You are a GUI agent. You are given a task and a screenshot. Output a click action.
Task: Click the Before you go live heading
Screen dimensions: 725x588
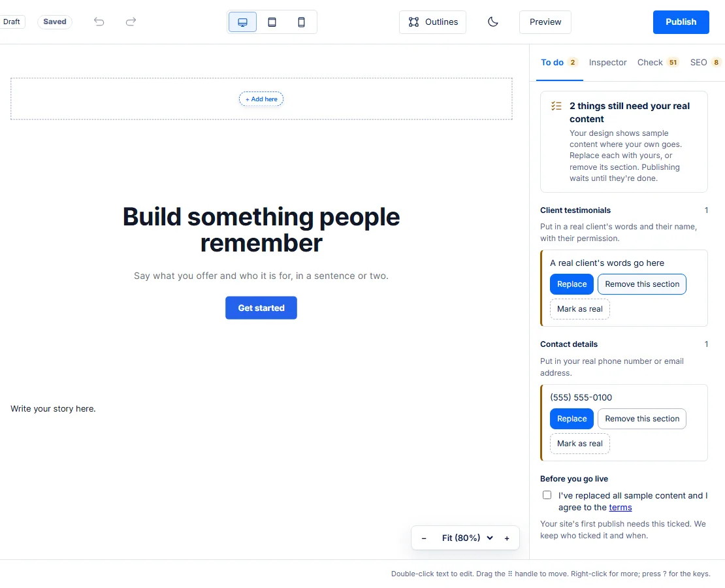click(x=574, y=479)
